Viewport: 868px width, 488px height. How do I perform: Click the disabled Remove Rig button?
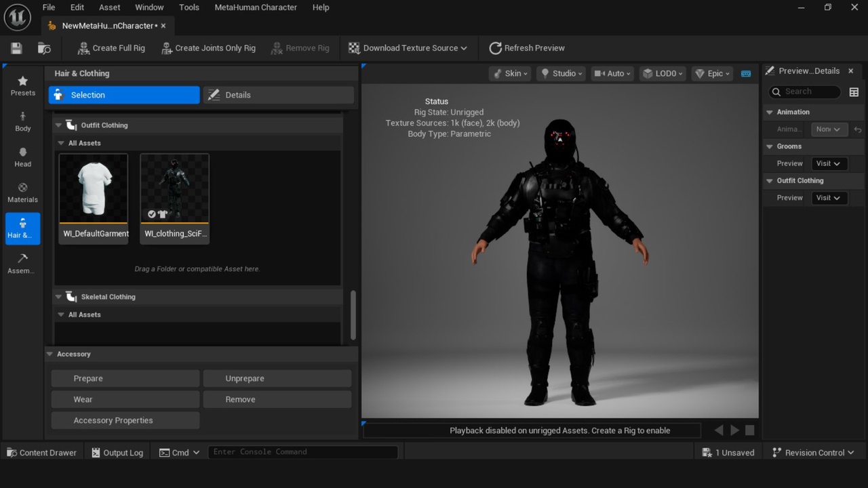tap(300, 48)
